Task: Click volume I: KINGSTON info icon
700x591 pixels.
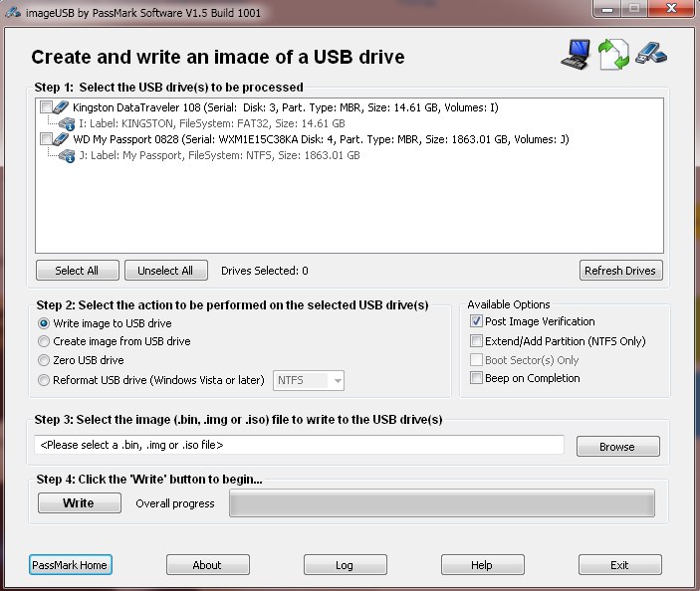Action: tap(67, 123)
